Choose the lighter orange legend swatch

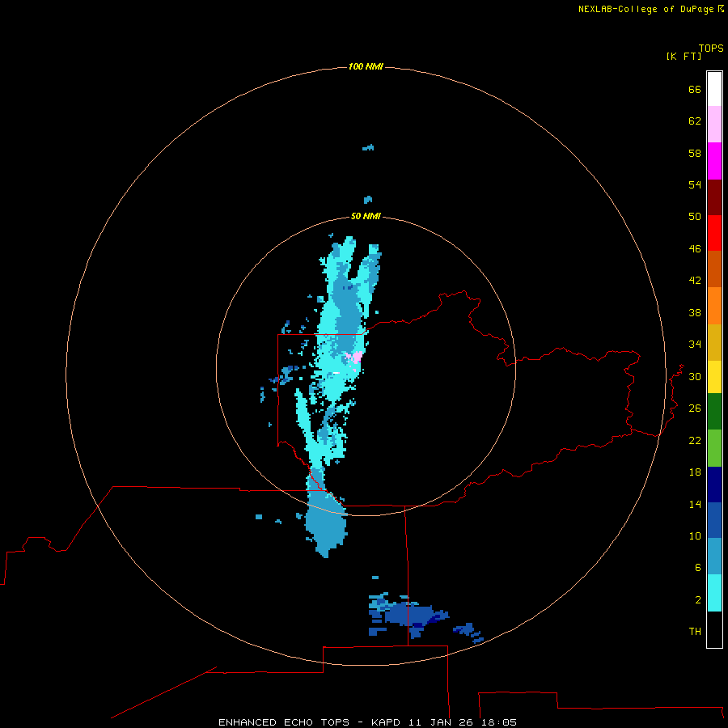[x=714, y=306]
